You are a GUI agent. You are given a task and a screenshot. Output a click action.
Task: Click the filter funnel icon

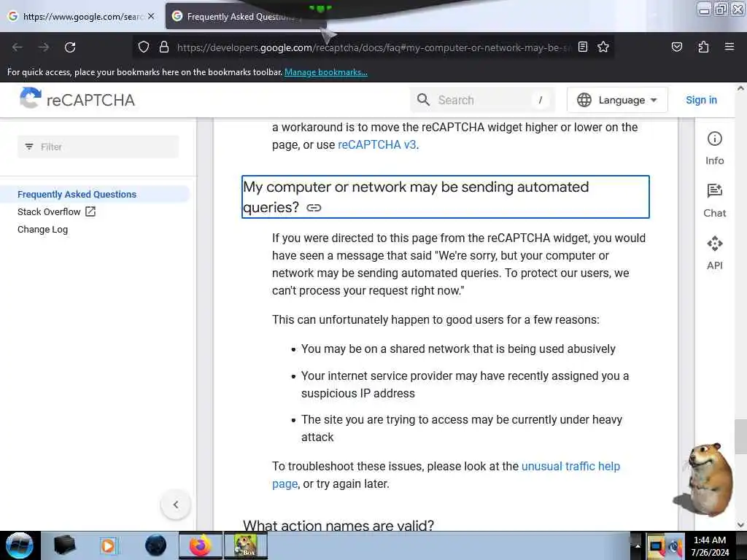point(29,147)
